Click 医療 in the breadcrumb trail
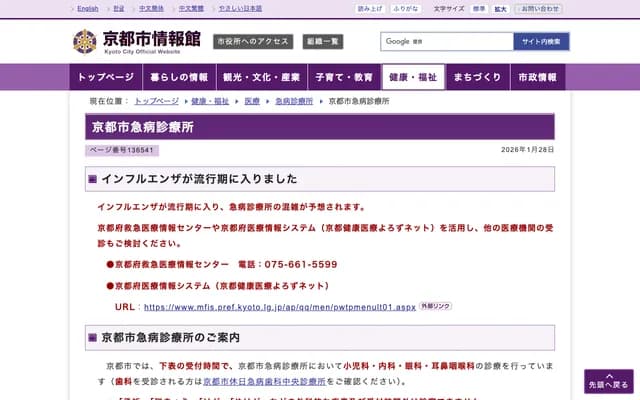The image size is (640, 400). [x=252, y=102]
